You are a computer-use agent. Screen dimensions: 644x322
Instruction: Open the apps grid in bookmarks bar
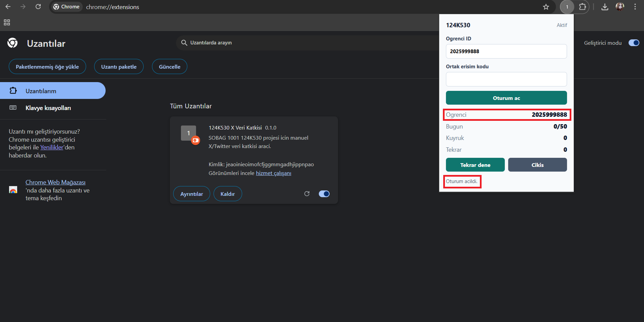point(7,23)
